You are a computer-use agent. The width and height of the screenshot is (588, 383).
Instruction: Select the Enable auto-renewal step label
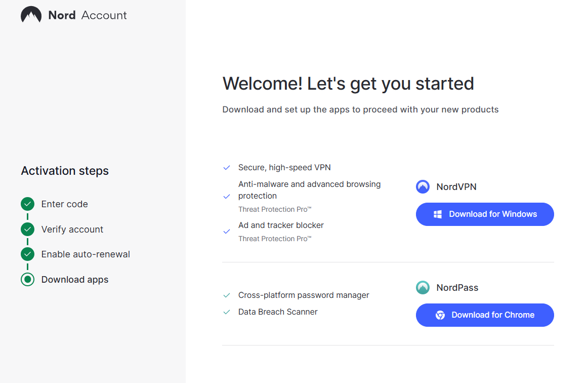[x=86, y=254]
